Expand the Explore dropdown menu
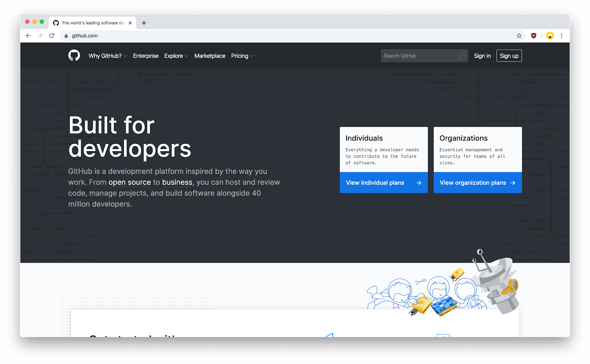 (x=176, y=56)
